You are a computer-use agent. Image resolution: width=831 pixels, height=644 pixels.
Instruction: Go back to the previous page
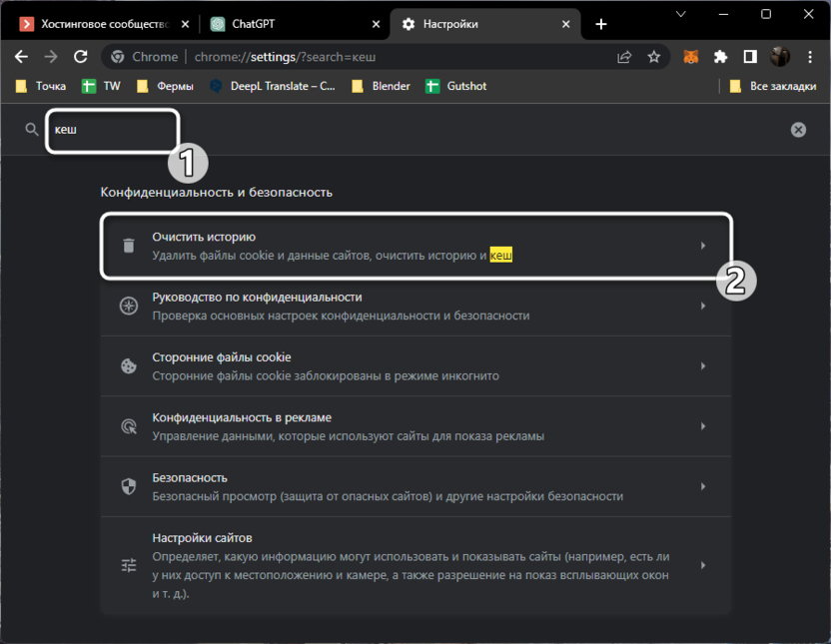[x=21, y=57]
